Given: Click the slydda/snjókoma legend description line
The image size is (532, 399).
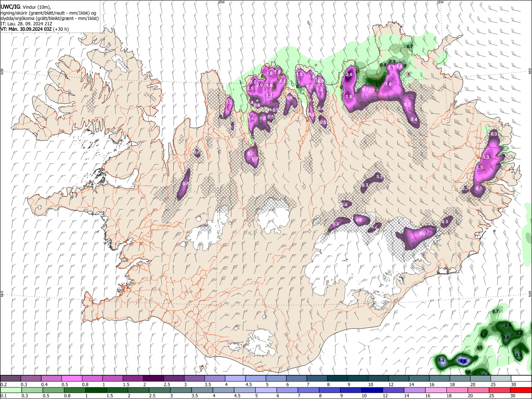Looking at the screenshot, I should (x=49, y=18).
